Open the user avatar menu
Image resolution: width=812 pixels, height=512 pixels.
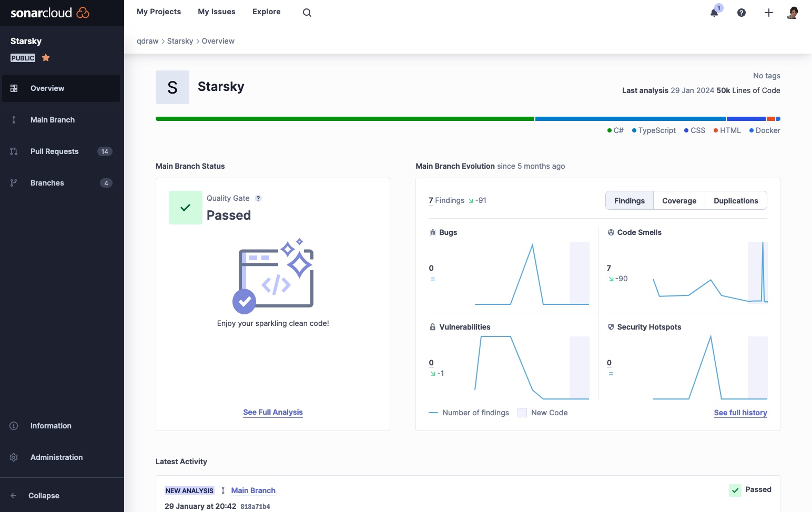(x=793, y=13)
